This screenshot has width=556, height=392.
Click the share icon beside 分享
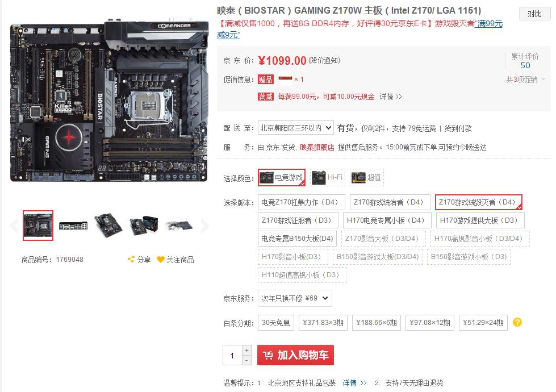pyautogui.click(x=131, y=260)
